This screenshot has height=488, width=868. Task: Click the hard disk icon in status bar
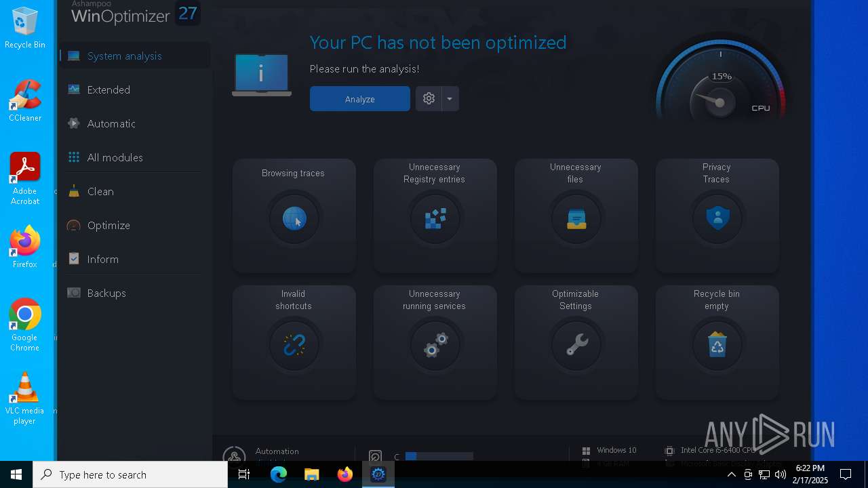point(375,456)
